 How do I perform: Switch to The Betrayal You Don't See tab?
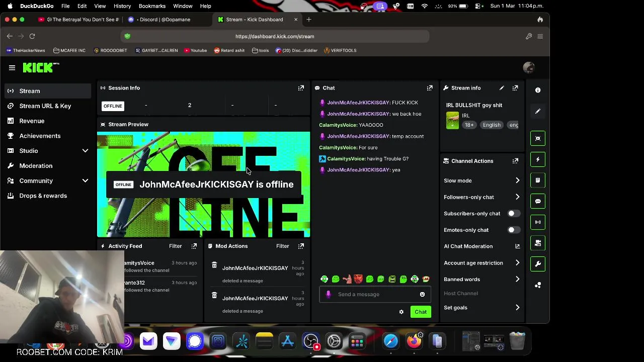[x=79, y=20]
